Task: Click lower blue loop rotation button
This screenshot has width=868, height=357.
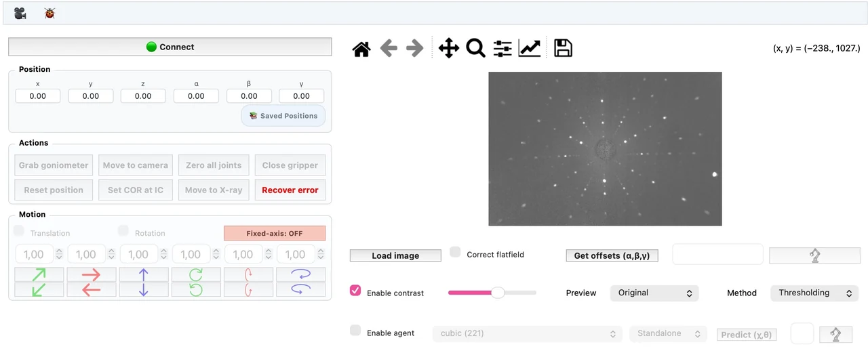Action: [x=300, y=289]
